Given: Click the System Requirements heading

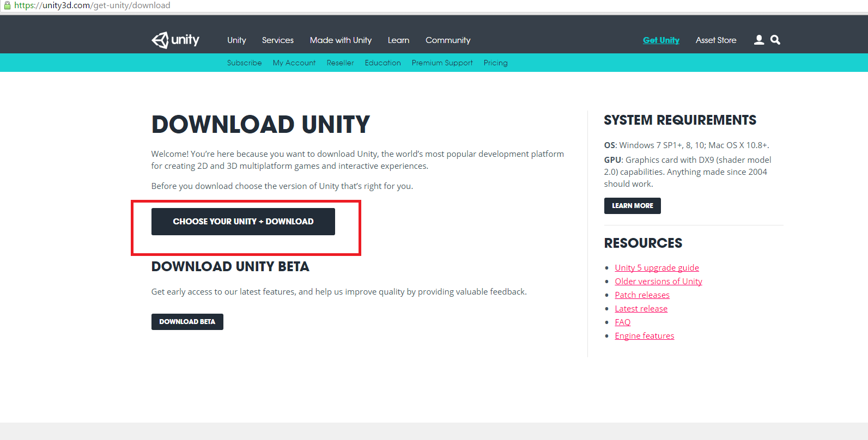Looking at the screenshot, I should tap(680, 120).
